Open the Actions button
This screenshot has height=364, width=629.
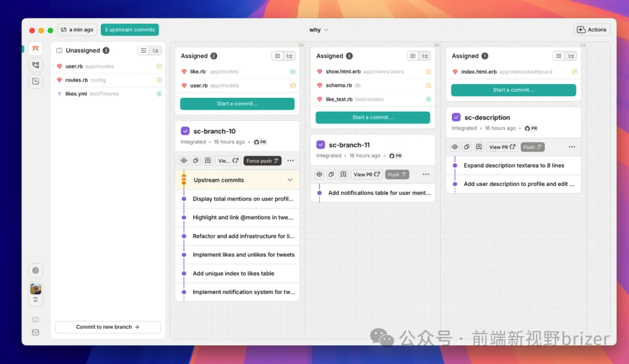(x=592, y=30)
